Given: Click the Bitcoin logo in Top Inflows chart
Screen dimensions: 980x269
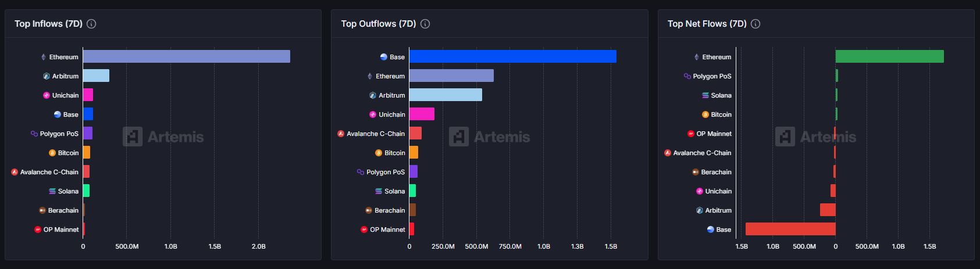Looking at the screenshot, I should (52, 153).
